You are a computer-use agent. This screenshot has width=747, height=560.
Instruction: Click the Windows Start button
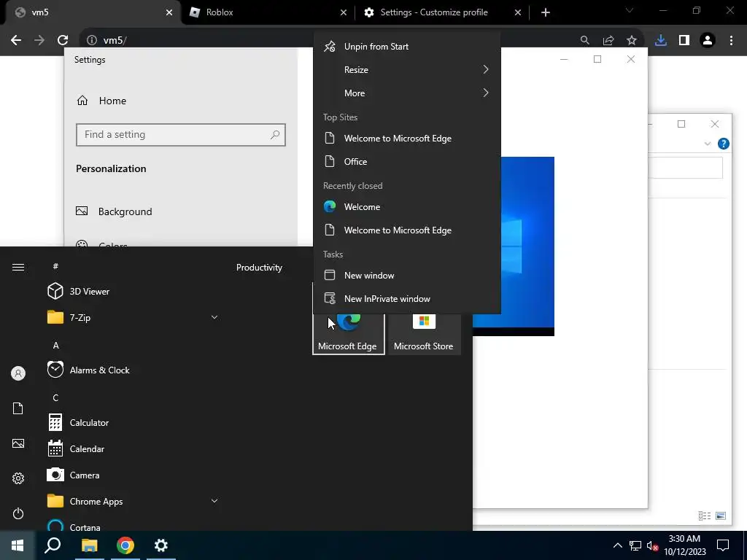click(x=18, y=545)
